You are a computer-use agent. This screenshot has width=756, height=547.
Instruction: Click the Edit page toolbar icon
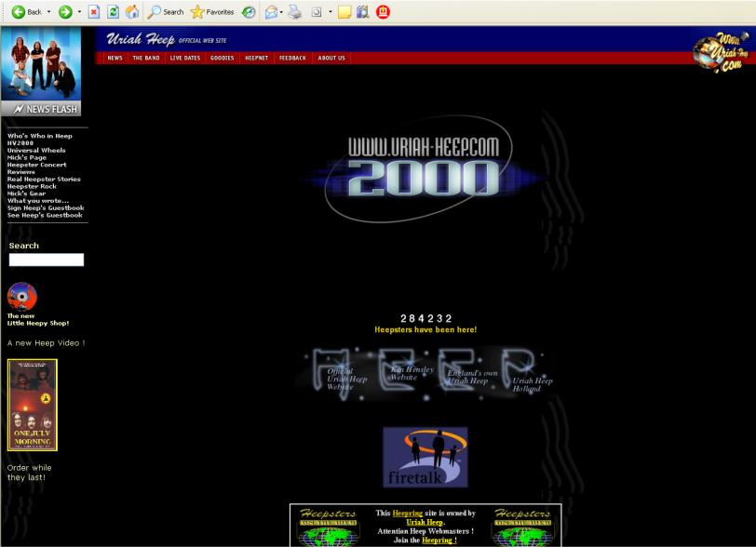[x=317, y=11]
